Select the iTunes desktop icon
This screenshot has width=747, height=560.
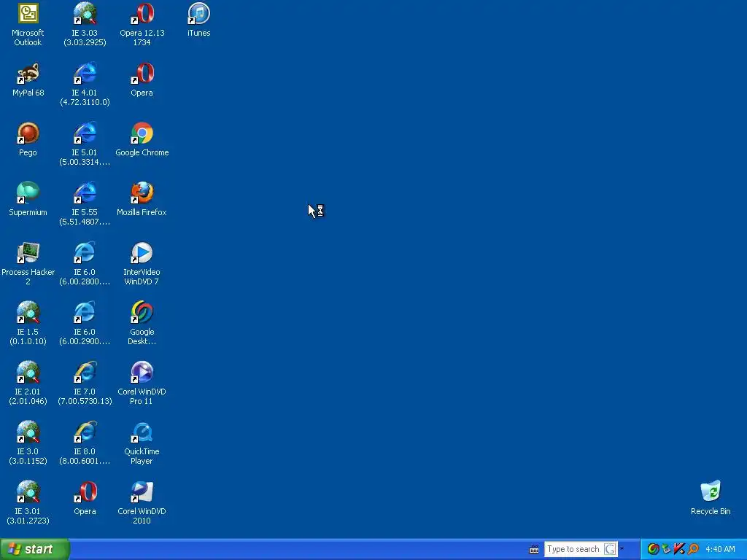198,13
